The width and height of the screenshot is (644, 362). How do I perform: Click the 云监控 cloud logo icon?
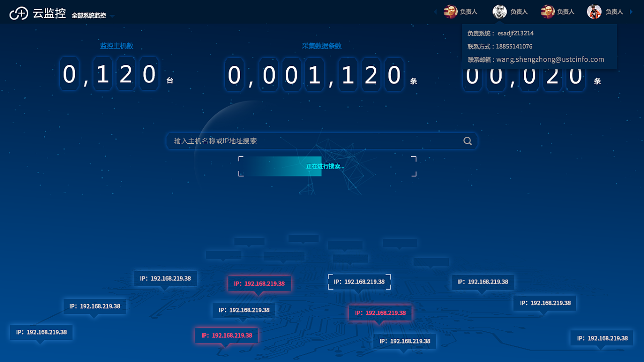19,13
